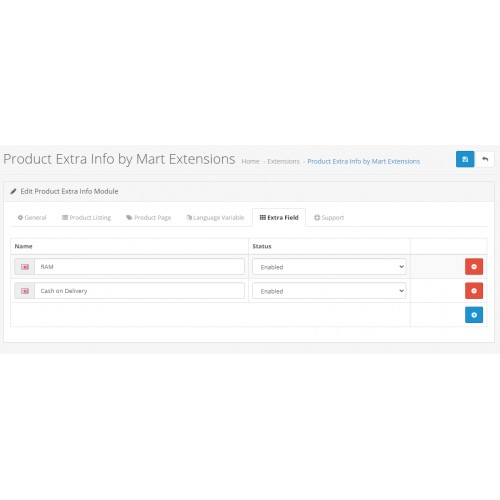Viewport: 500px width, 500px height.
Task: Click Product Extra Info breadcrumb link
Action: pyautogui.click(x=363, y=161)
